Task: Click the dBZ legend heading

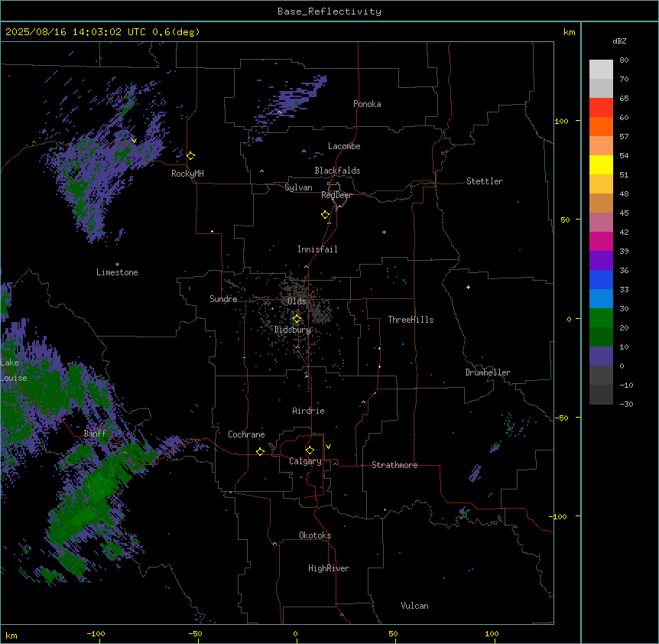Action: [x=619, y=41]
